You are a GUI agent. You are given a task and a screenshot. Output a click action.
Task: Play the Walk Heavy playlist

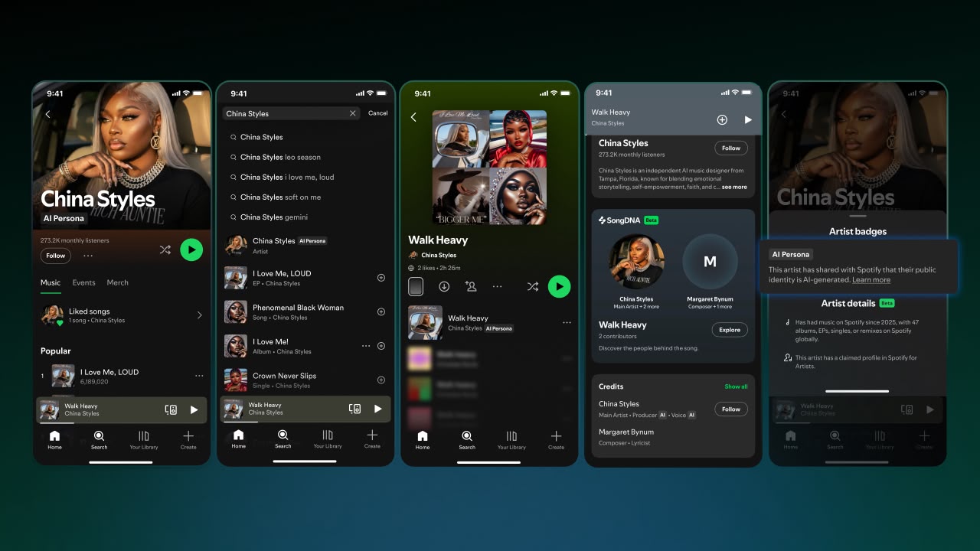tap(560, 286)
